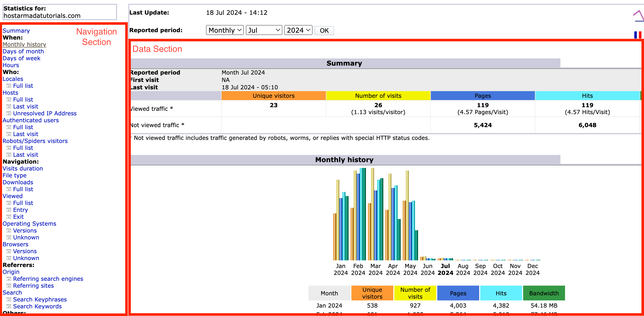Open the Locales link
Screen dimensions: 644x316
[13, 79]
